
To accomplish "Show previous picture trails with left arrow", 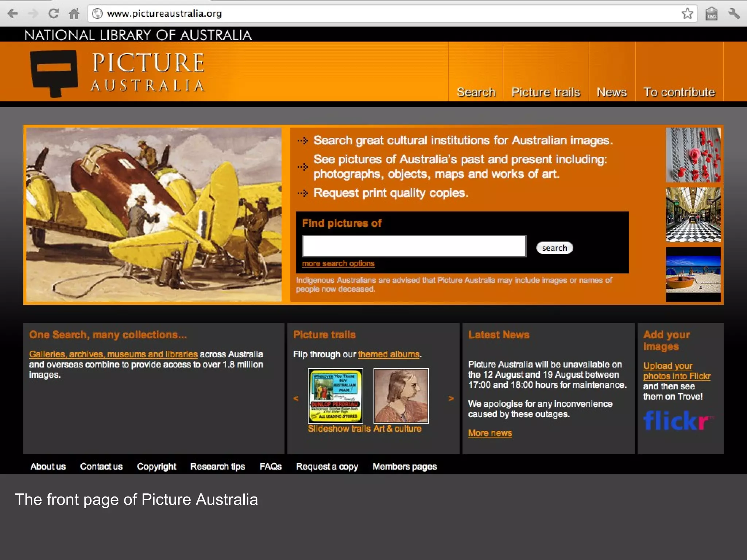I will 296,398.
